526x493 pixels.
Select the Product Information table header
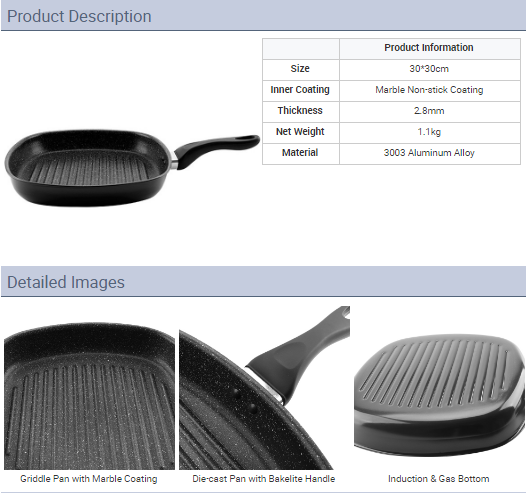point(429,48)
